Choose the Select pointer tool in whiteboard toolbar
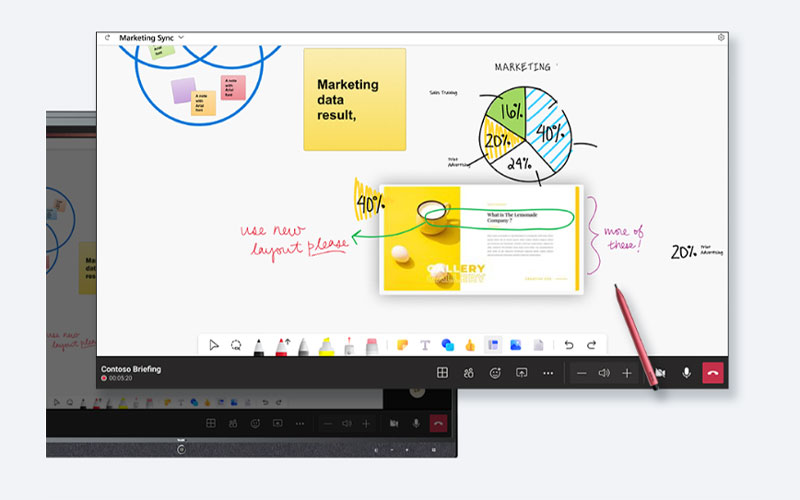This screenshot has height=500, width=800. 214,345
